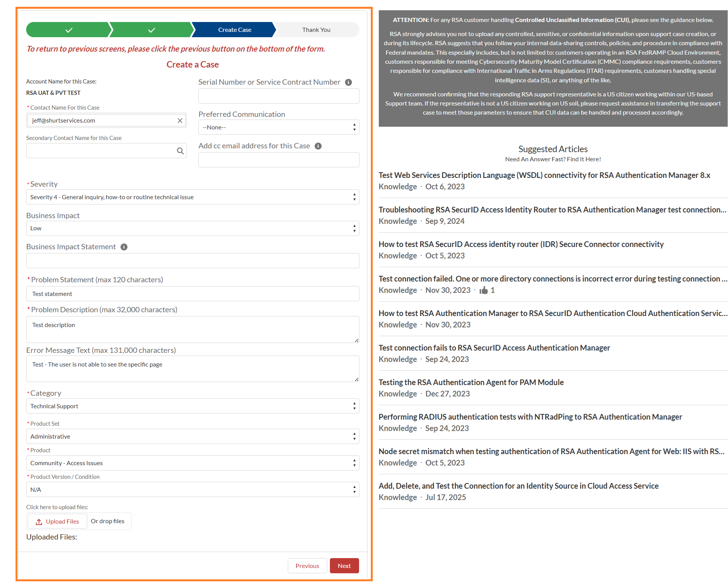Click the Next button

pos(344,566)
